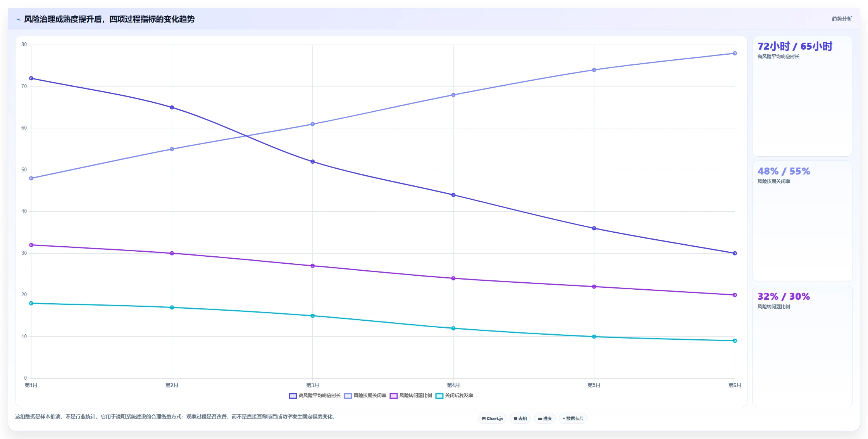Toggle the 风险转问题比例 legend series
Viewport: 868px width, 439px height.
point(411,396)
